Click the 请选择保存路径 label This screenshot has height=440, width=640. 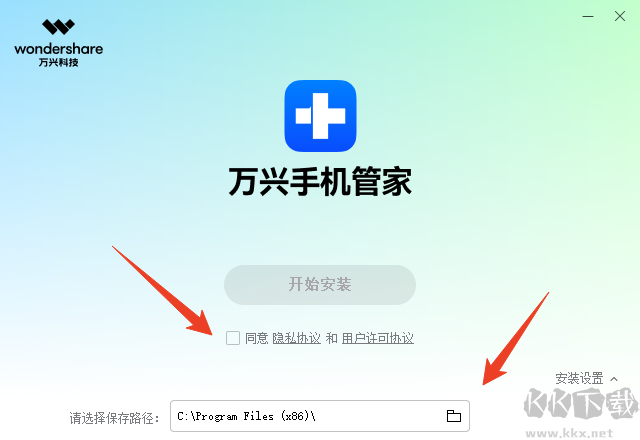[114, 418]
